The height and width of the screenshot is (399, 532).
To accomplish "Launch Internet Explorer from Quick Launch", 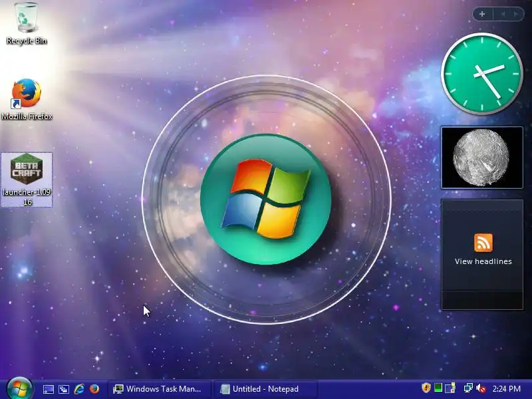I will (79, 389).
